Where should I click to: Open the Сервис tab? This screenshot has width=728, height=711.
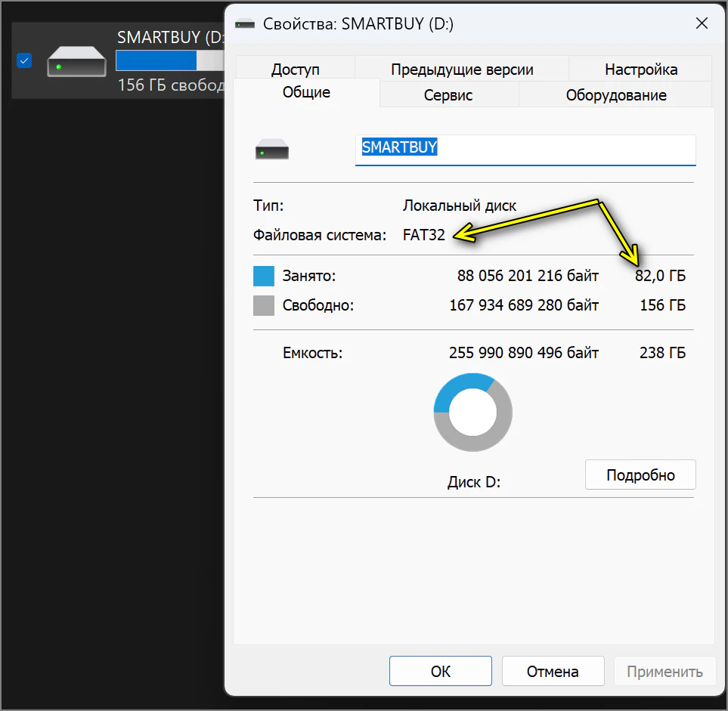tap(448, 95)
